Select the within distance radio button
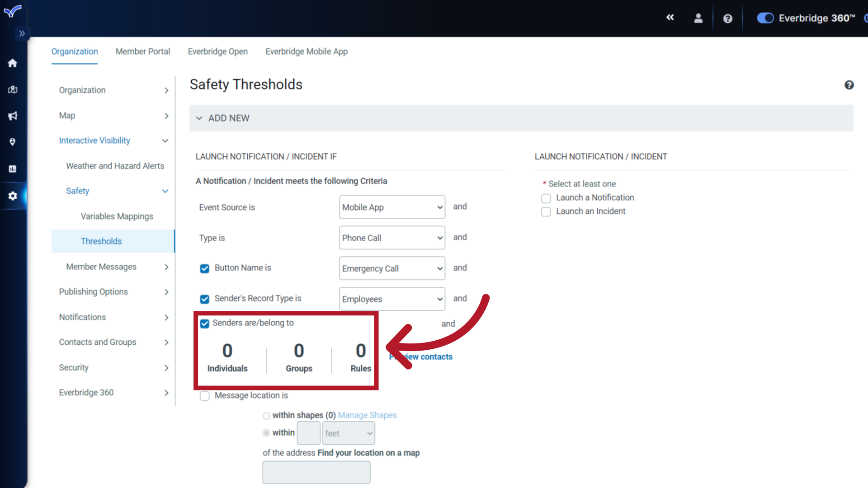 (x=266, y=433)
